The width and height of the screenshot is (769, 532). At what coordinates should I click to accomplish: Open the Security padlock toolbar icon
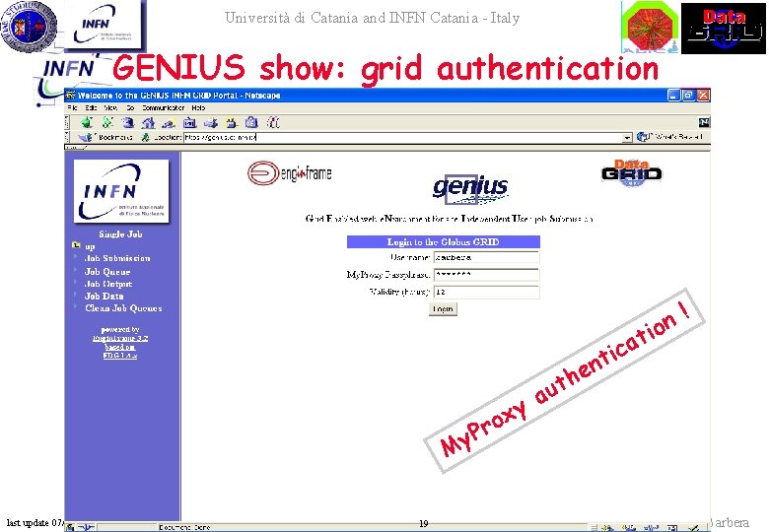(231, 122)
